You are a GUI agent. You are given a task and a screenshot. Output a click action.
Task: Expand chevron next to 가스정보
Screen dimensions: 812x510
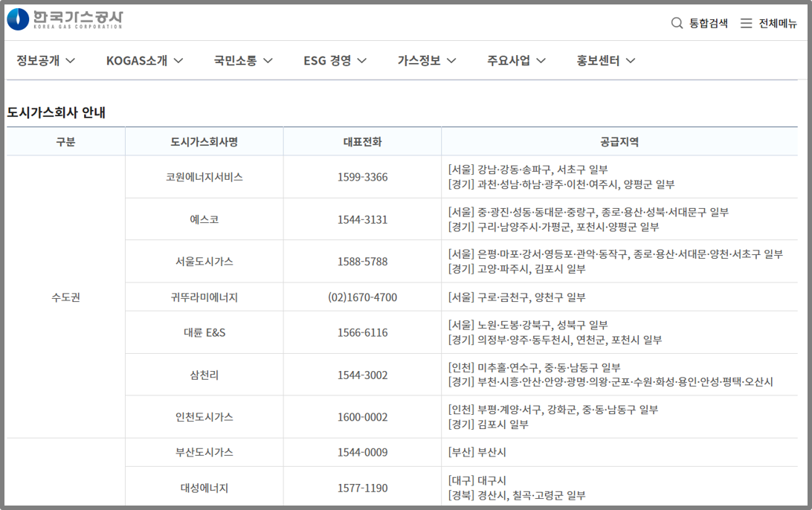pyautogui.click(x=451, y=60)
